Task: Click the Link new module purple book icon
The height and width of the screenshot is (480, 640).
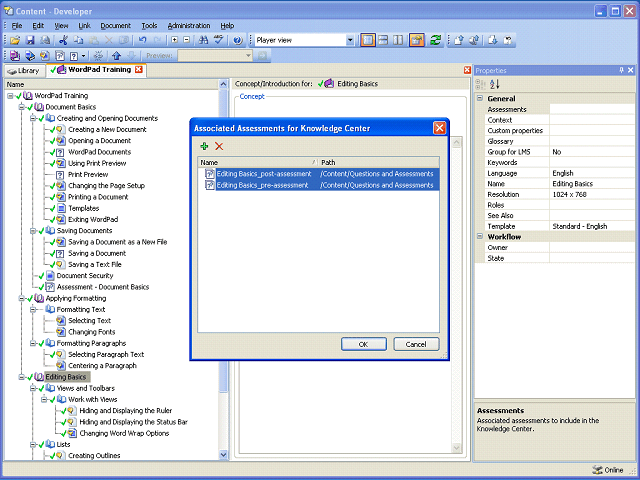Action: pos(15,56)
